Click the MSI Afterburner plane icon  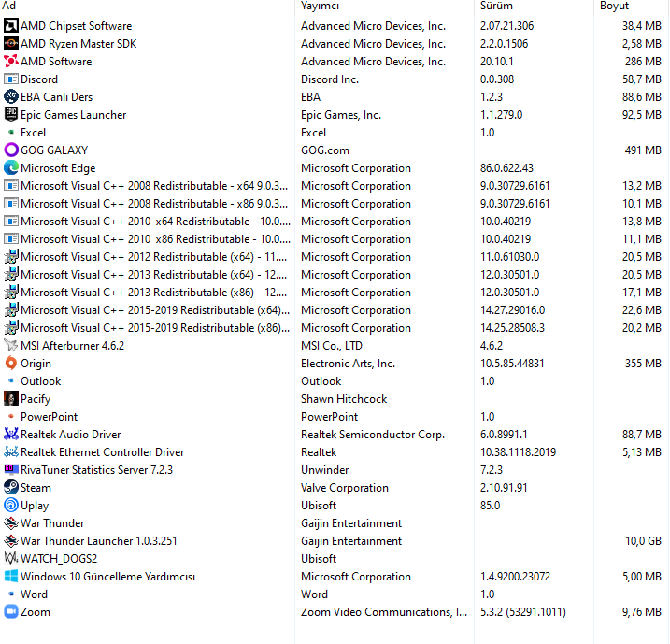pyautogui.click(x=11, y=345)
